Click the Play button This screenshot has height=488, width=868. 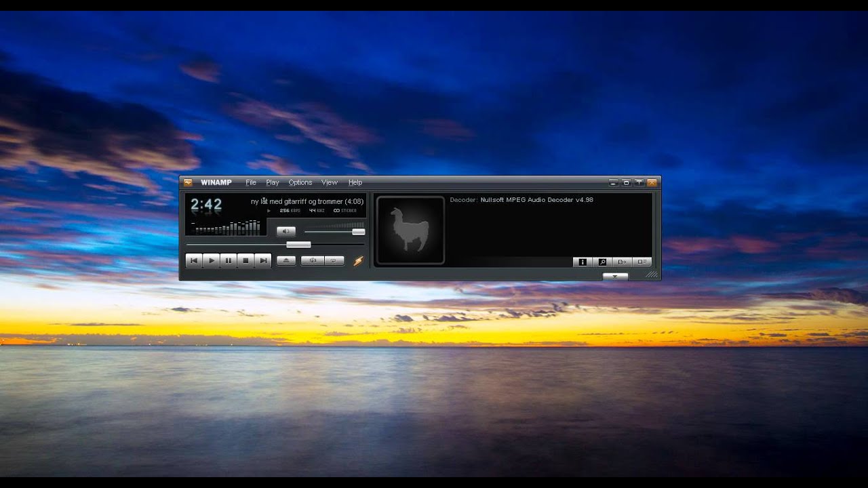(211, 260)
